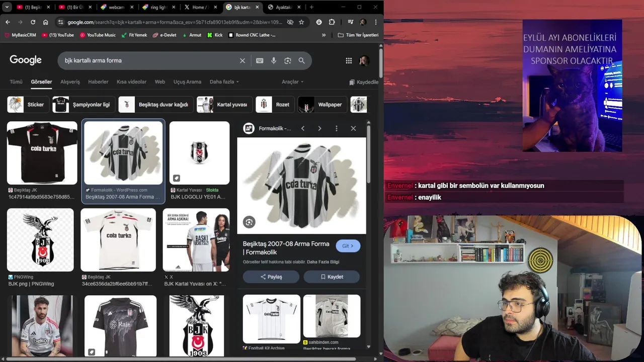This screenshot has height=362, width=644.
Task: Open Fit Yemek bookmark
Action: point(134,35)
